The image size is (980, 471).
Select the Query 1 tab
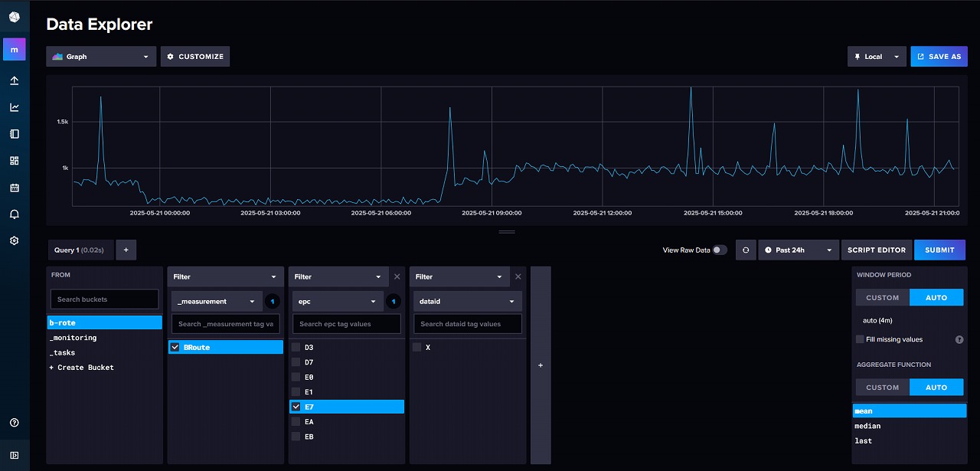pyautogui.click(x=80, y=250)
